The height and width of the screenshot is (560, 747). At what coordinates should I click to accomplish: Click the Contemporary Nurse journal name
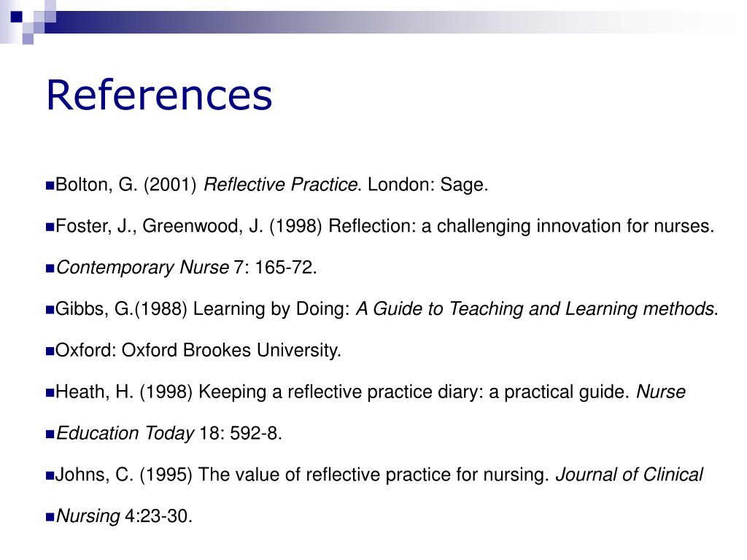[142, 268]
